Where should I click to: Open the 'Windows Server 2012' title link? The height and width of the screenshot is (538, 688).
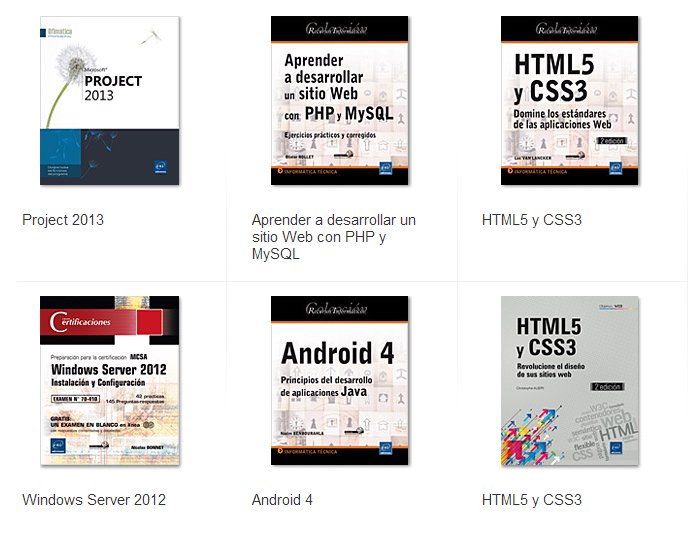94,500
